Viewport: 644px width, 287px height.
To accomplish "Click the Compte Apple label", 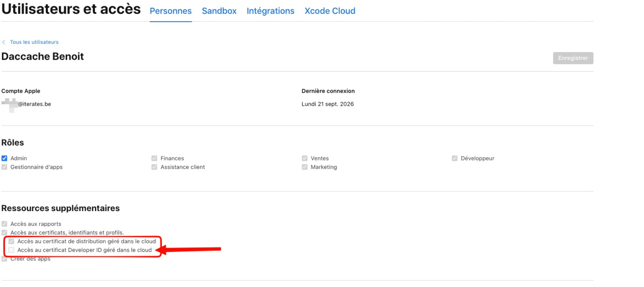I will (x=21, y=91).
